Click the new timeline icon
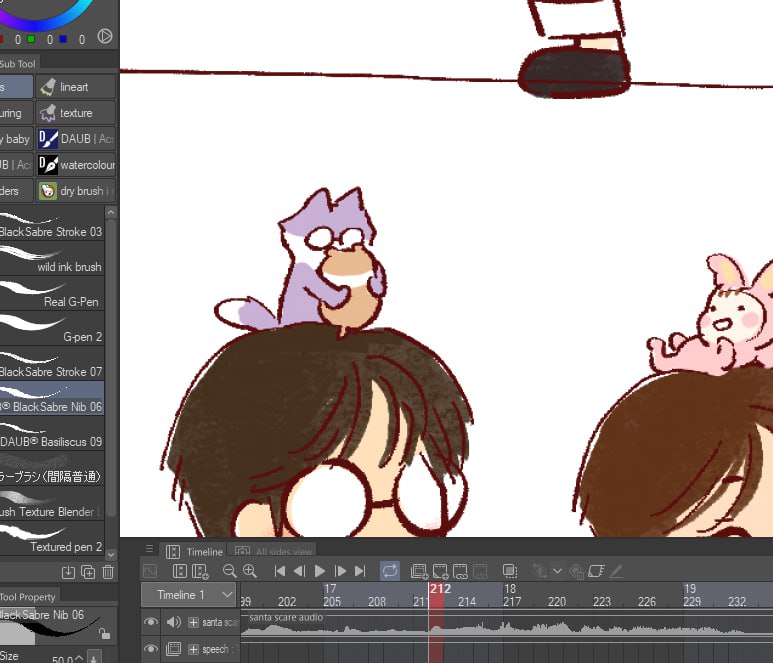The image size is (773, 663). tap(180, 571)
